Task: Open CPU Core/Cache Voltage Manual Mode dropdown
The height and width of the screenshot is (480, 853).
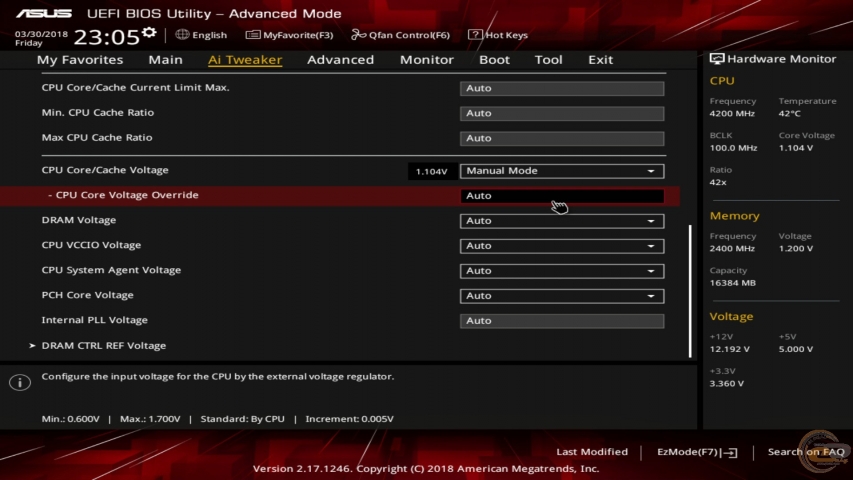Action: [562, 171]
